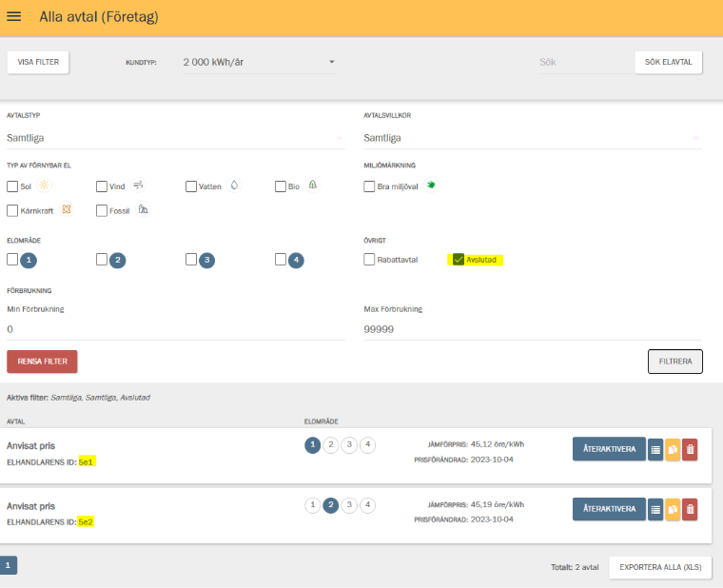The width and height of the screenshot is (723, 588).
Task: Click the Exportera Alla (XLS) button
Action: tap(659, 567)
